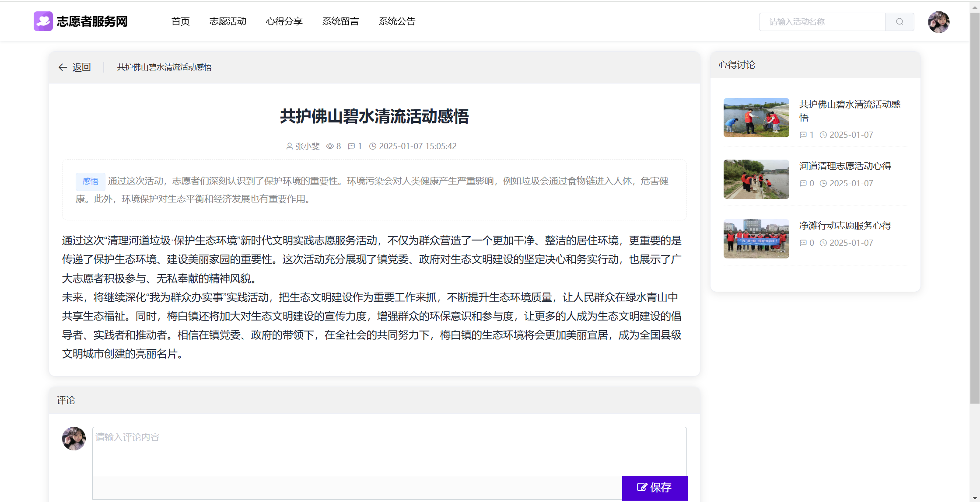Screen dimensions: 980x502
Task: Open the user avatar in header
Action: pos(938,22)
